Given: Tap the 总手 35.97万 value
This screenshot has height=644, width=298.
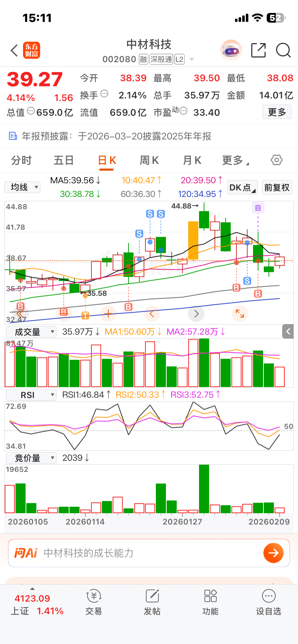Looking at the screenshot, I should click(x=202, y=95).
